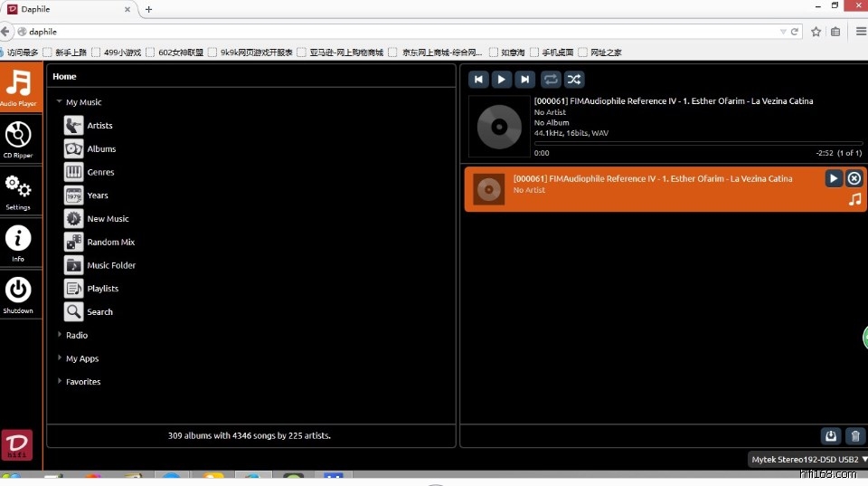Open the Artists icon in My Music
Viewport: 868px width, 486px height.
pyautogui.click(x=73, y=125)
